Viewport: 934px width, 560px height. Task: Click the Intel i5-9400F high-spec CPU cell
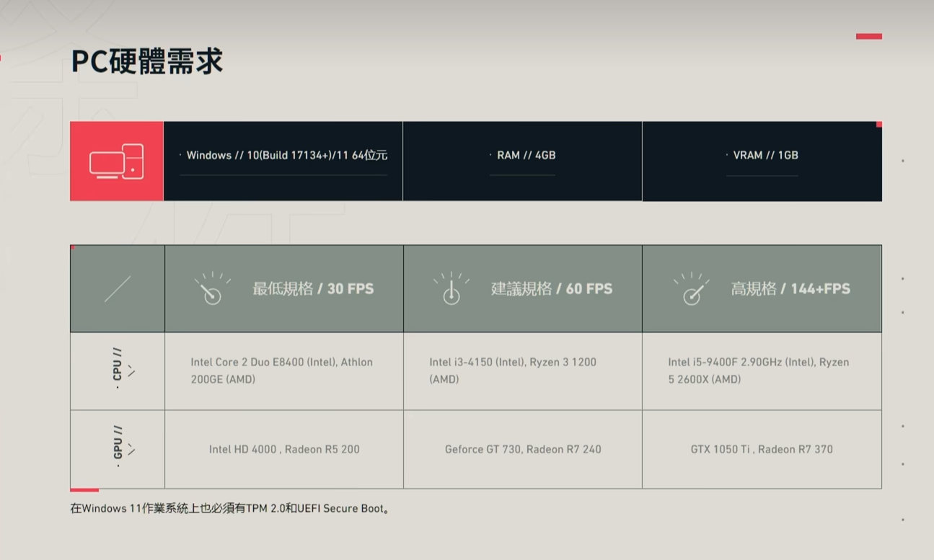pos(762,371)
